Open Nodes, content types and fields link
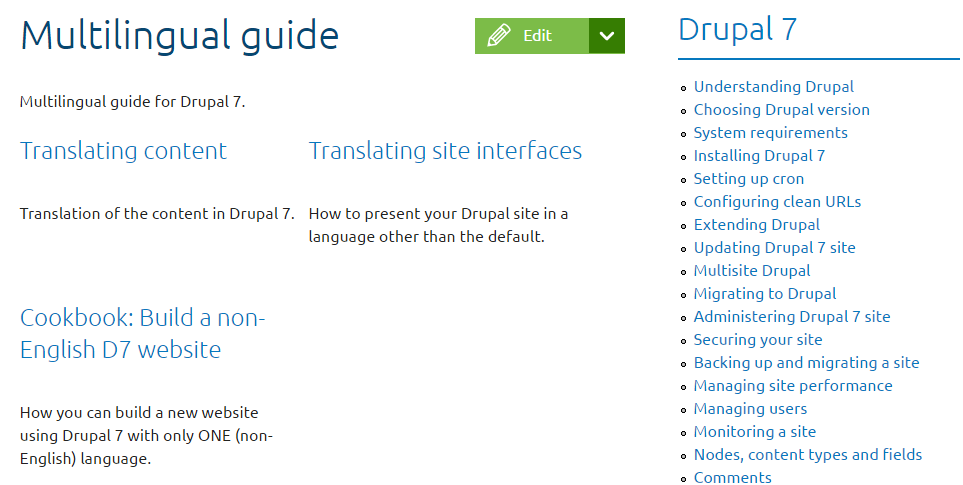The width and height of the screenshot is (963, 485). 808,455
